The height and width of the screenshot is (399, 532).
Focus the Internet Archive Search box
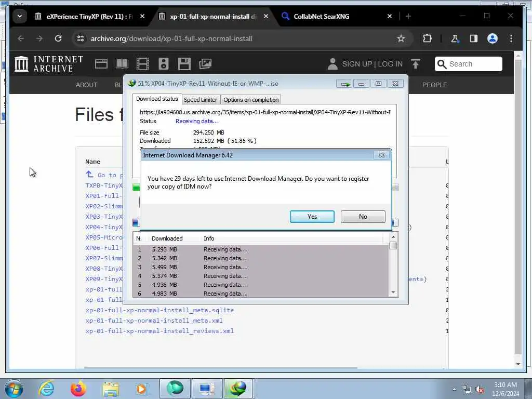coord(468,64)
